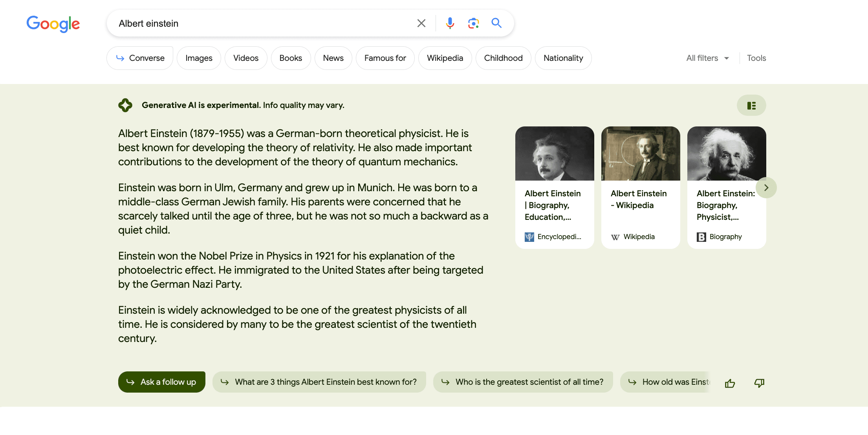Click the Generative AI sparkle icon
This screenshot has width=868, height=435.
(125, 105)
